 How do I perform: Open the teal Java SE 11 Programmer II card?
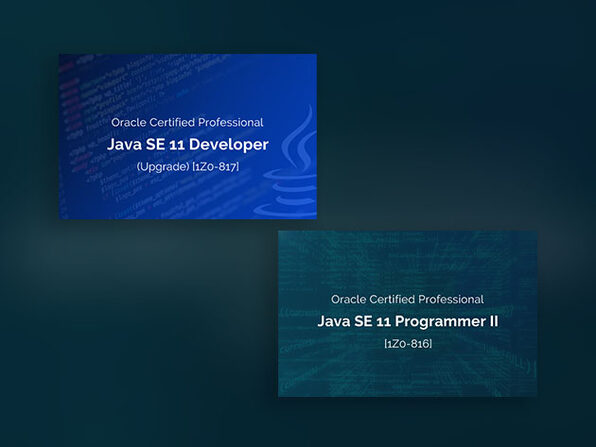tap(407, 314)
